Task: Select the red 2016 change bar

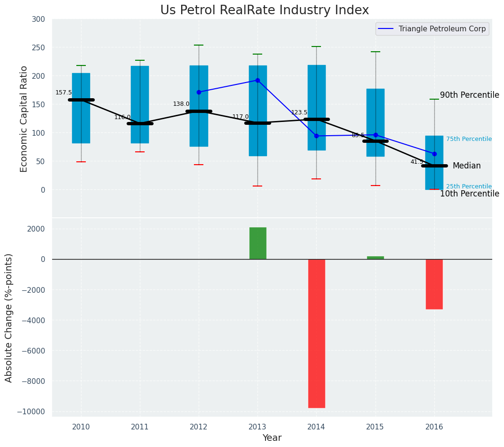Action: 434,284
